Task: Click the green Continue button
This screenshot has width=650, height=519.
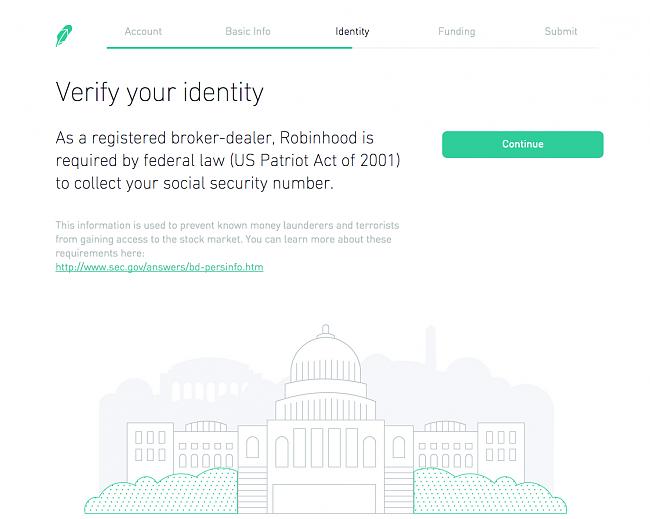Action: tap(522, 144)
